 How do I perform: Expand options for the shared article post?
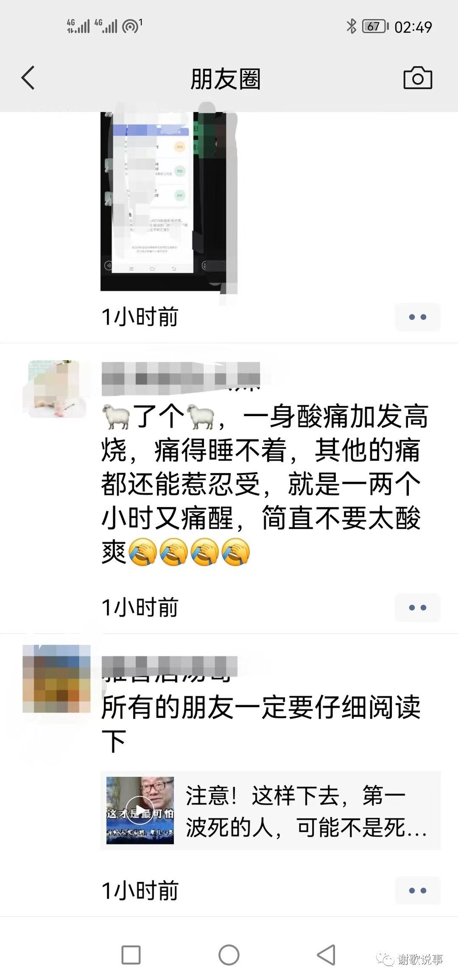[x=418, y=891]
